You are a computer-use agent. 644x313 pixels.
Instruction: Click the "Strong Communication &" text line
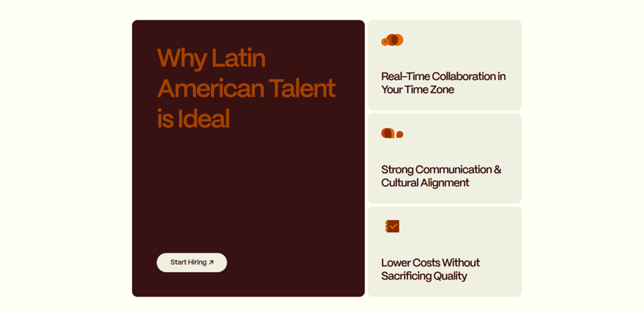tap(441, 169)
